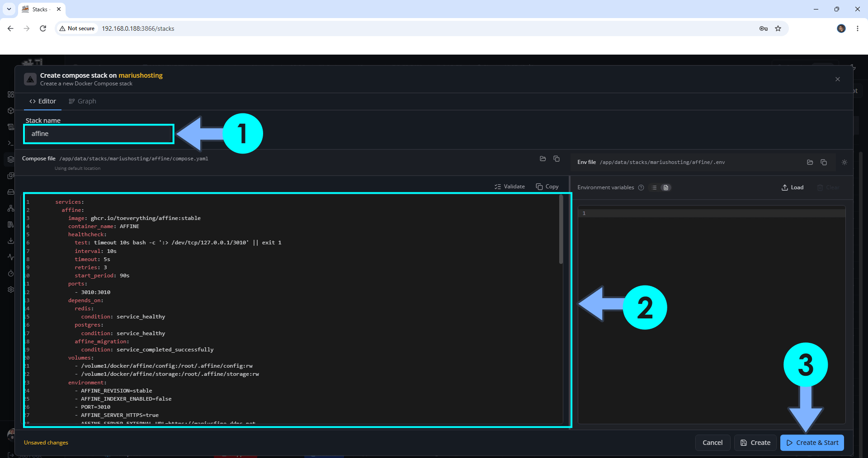Load an environment file

click(x=793, y=187)
